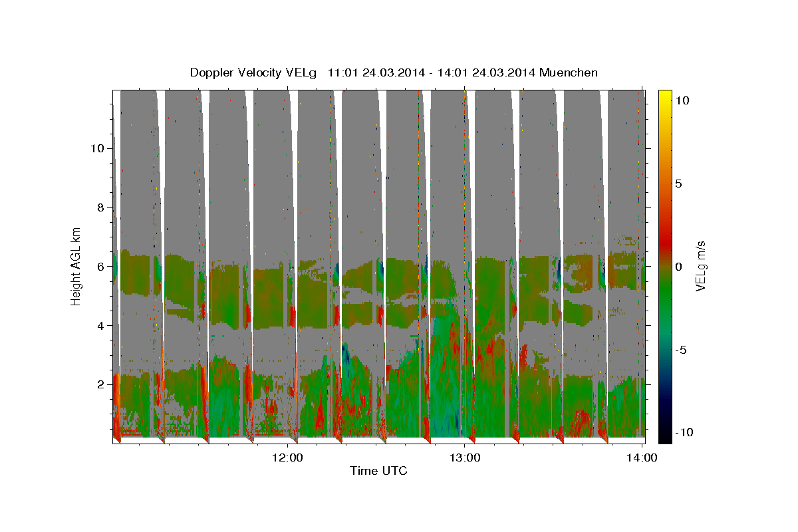Screen dimensions: 798x532
Task: Click the 'Muenchen' location text in title
Action: 569,72
